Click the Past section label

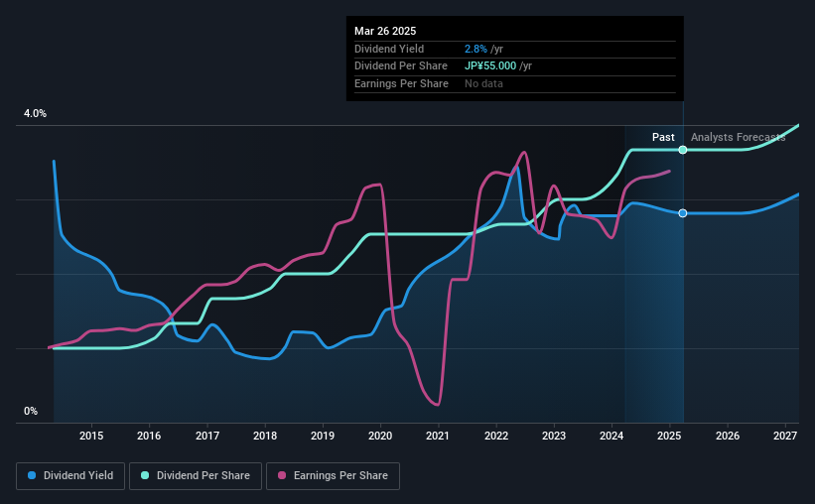click(x=663, y=137)
